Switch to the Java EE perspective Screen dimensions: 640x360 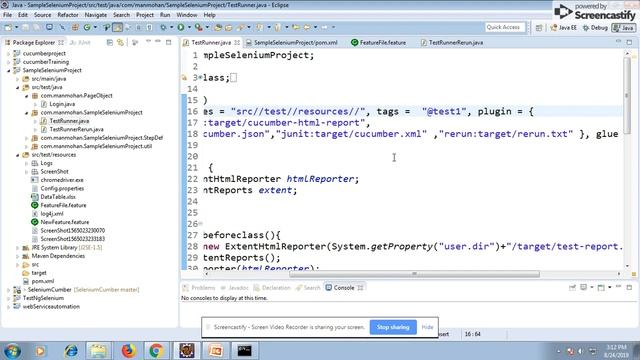(564, 28)
